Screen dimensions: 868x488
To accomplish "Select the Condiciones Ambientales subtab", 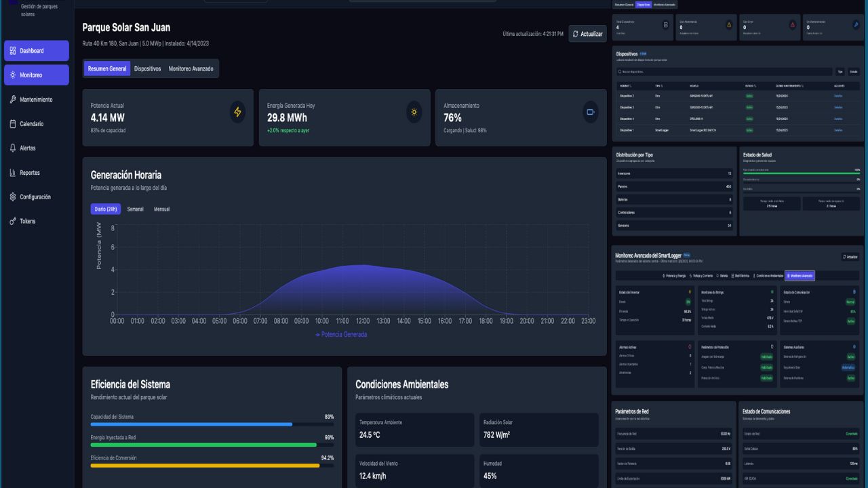I will click(x=768, y=276).
